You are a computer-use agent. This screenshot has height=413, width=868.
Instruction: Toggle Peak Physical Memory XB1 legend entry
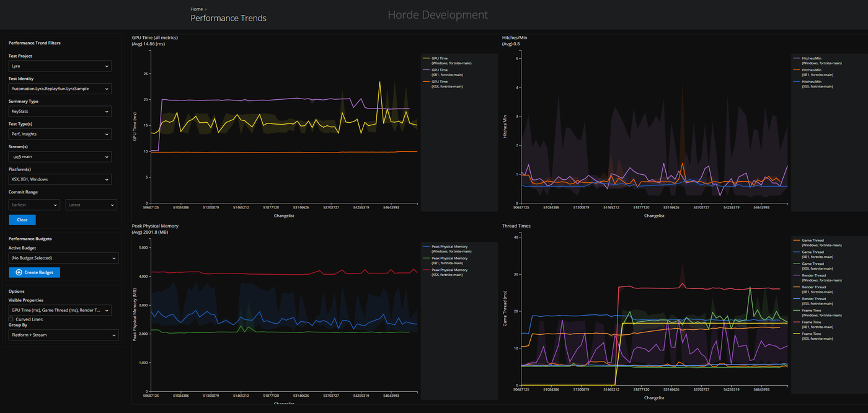445,260
